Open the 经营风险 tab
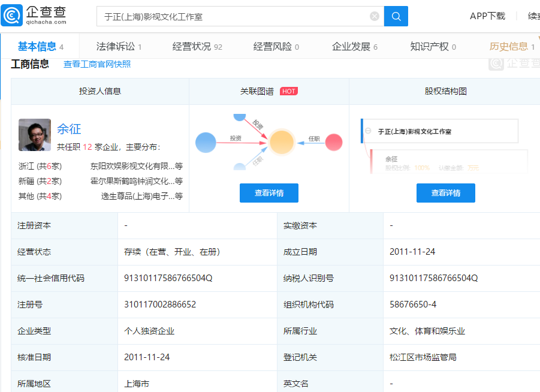 pos(276,47)
